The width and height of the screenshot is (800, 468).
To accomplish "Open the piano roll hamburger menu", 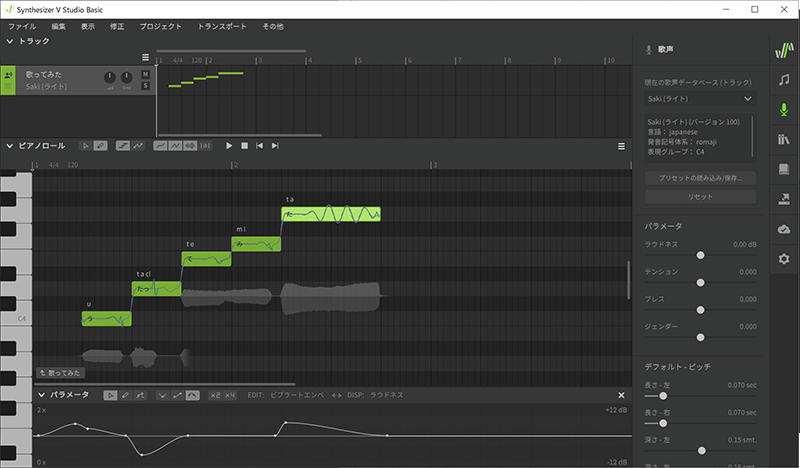I will pyautogui.click(x=621, y=146).
